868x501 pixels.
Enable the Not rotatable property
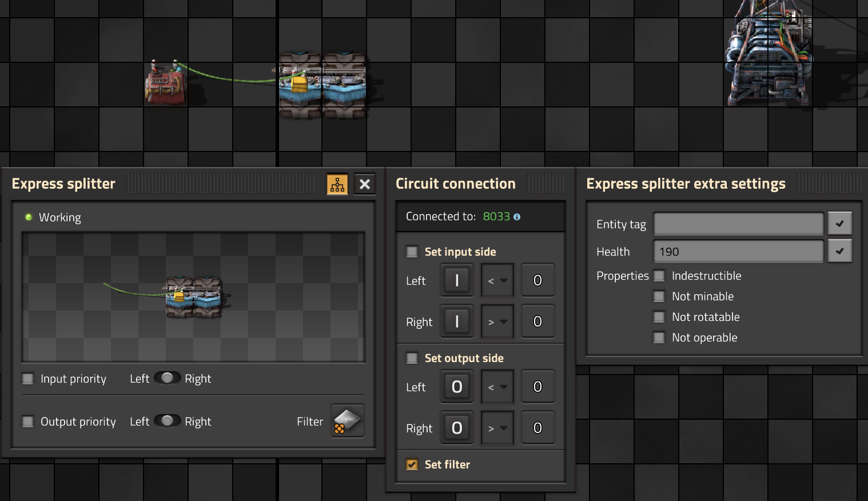[659, 317]
